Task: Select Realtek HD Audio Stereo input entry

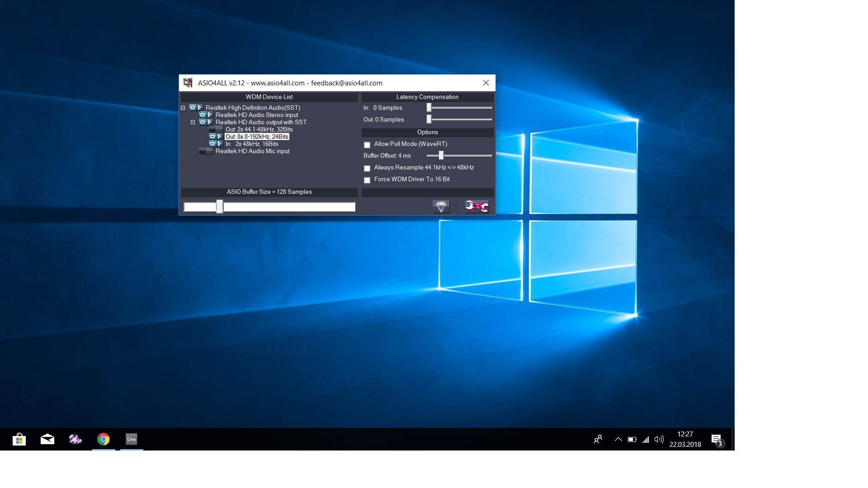Action: (256, 115)
